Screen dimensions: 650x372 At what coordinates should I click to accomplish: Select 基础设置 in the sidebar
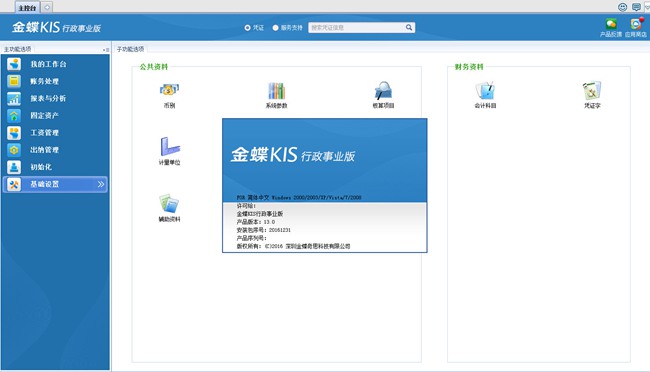coord(55,184)
